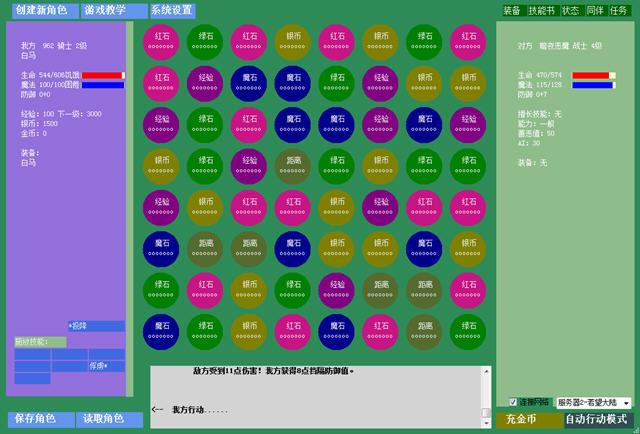The height and width of the screenshot is (434, 640).
Task: Click the 经验 gem in the seventh row
Action: tap(336, 287)
